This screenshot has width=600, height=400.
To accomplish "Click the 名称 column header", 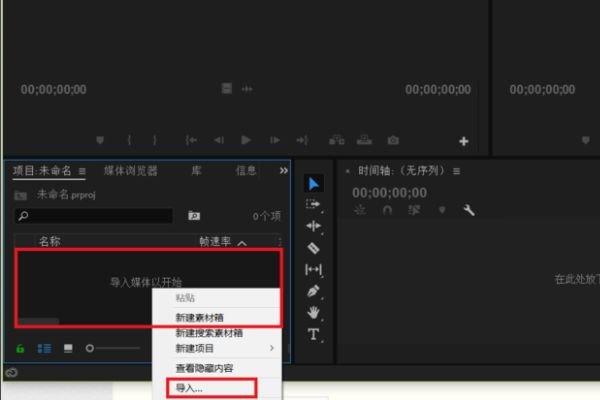I will click(x=50, y=242).
